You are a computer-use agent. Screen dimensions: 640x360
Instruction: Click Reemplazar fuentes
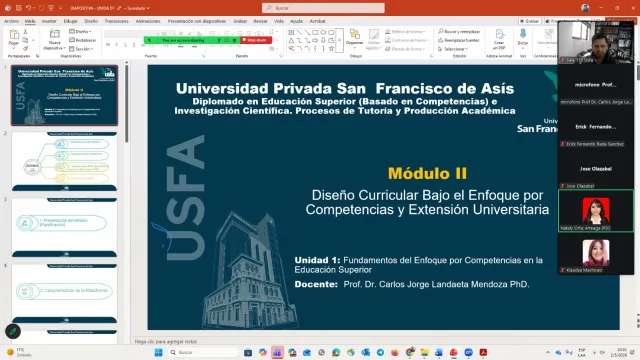click(x=458, y=40)
